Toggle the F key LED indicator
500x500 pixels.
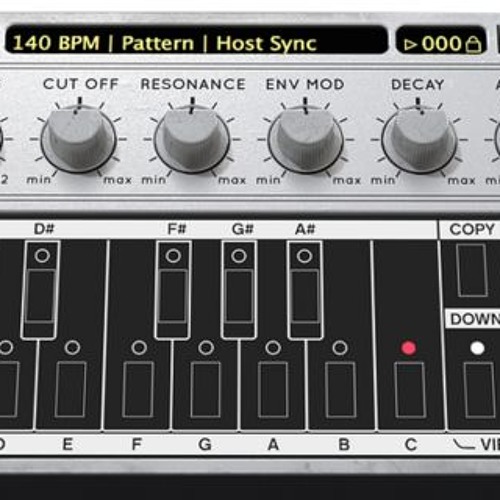coord(139,348)
